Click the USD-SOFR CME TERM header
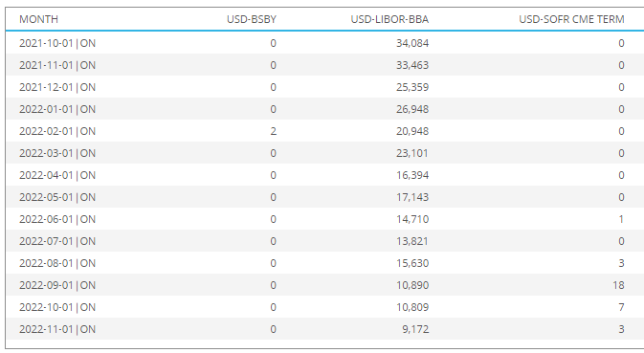Viewport: 644px width, 353px height. pyautogui.click(x=571, y=19)
